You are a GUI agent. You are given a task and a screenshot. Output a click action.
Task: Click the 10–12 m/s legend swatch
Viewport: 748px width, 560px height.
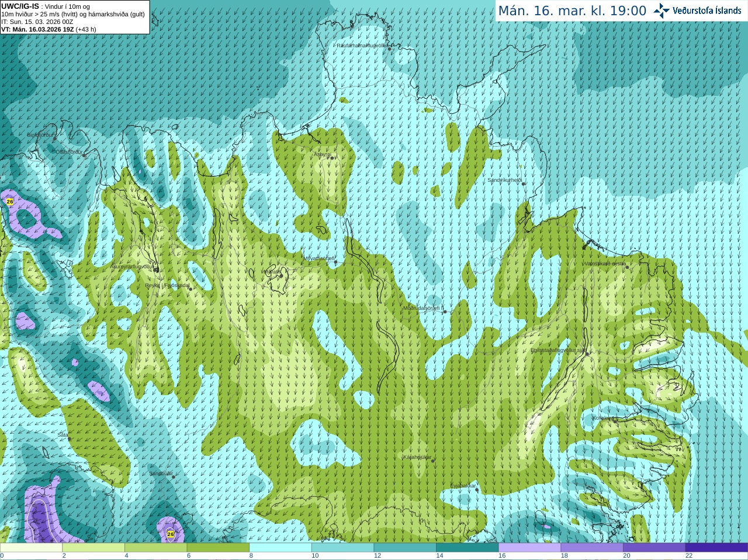[343, 548]
